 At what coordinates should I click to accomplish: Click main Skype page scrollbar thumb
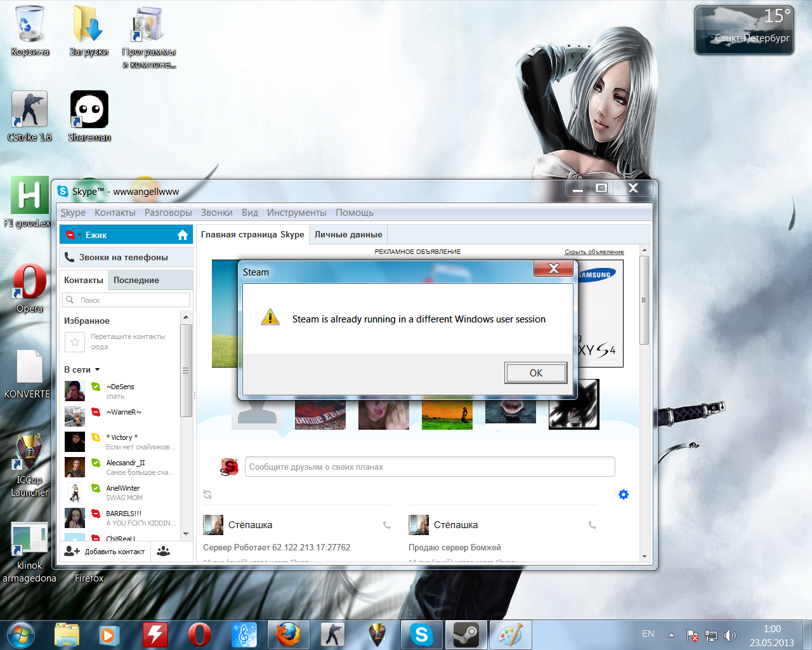644,300
